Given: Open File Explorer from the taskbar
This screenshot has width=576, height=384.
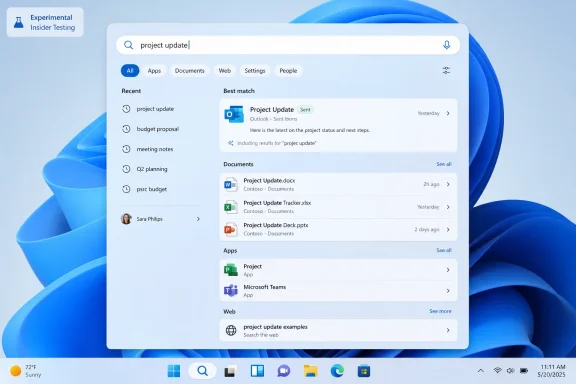Looking at the screenshot, I should (x=310, y=371).
